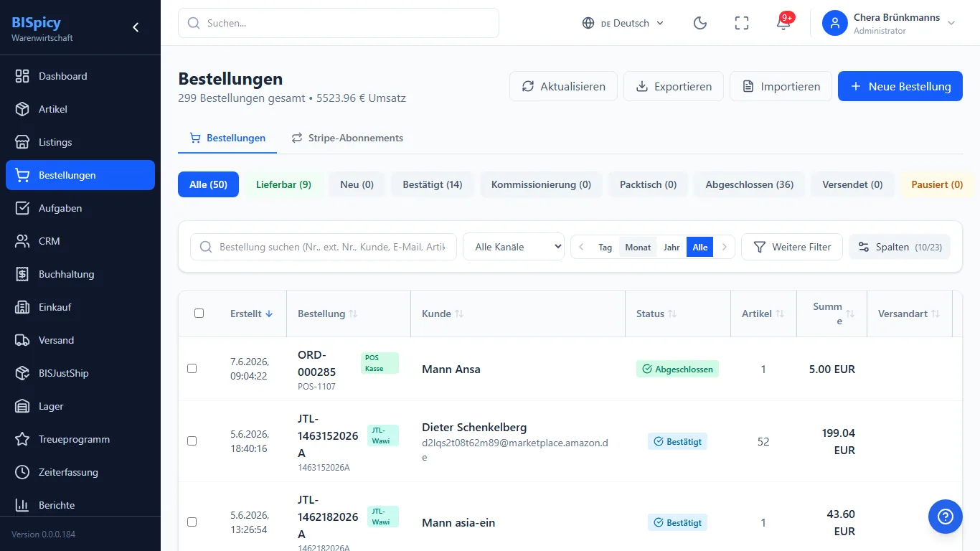Image resolution: width=980 pixels, height=551 pixels.
Task: Focus the global Suchen field
Action: tap(339, 23)
